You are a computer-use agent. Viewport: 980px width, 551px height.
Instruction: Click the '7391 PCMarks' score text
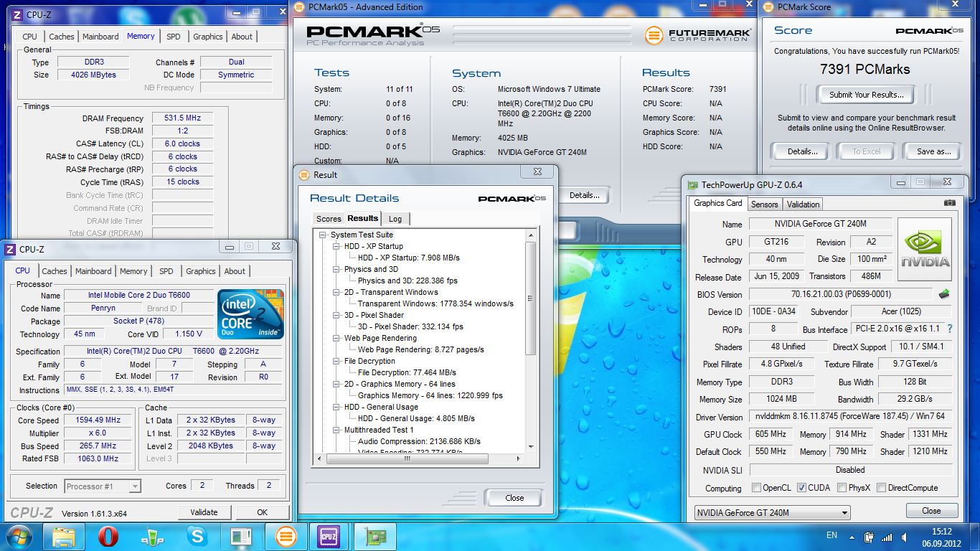864,70
